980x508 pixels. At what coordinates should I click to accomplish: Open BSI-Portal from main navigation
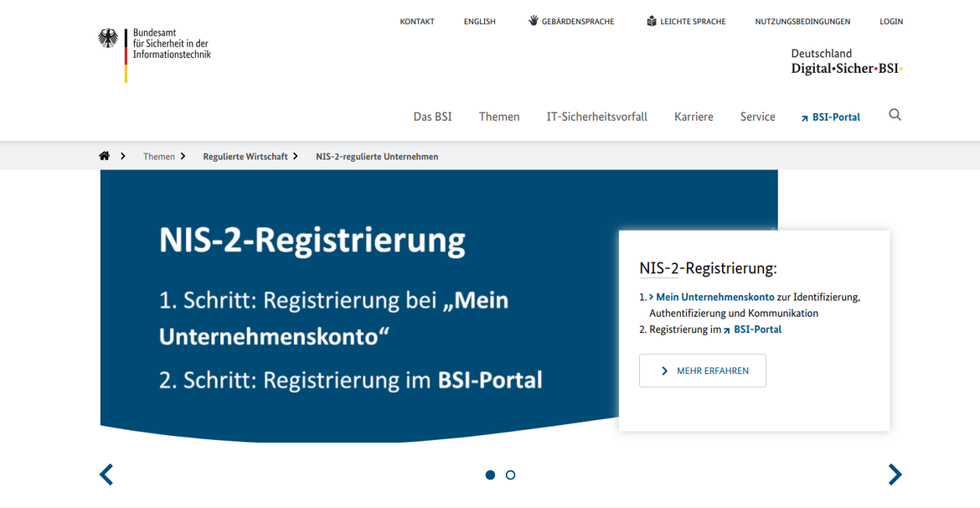[831, 117]
